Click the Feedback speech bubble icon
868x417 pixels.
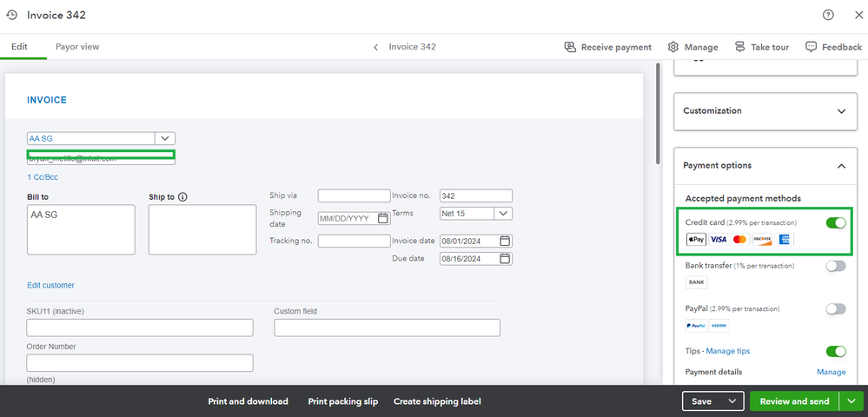tap(811, 47)
